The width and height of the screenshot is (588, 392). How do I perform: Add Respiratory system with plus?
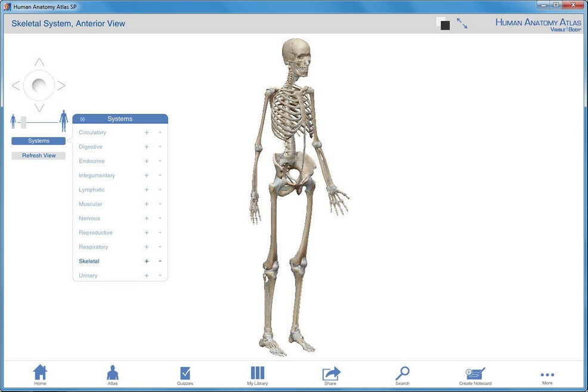tap(147, 247)
